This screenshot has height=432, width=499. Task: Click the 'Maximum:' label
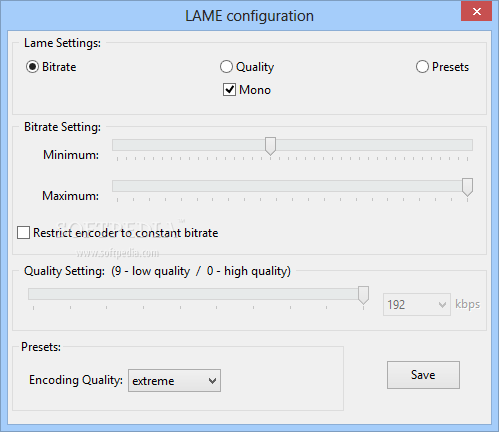pos(70,196)
